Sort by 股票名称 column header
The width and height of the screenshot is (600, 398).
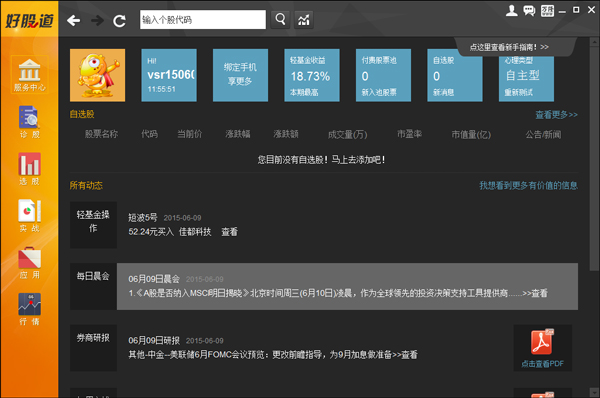(101, 134)
